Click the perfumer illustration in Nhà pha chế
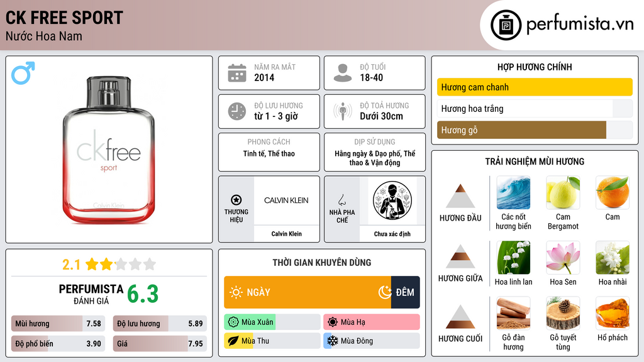 [392, 200]
